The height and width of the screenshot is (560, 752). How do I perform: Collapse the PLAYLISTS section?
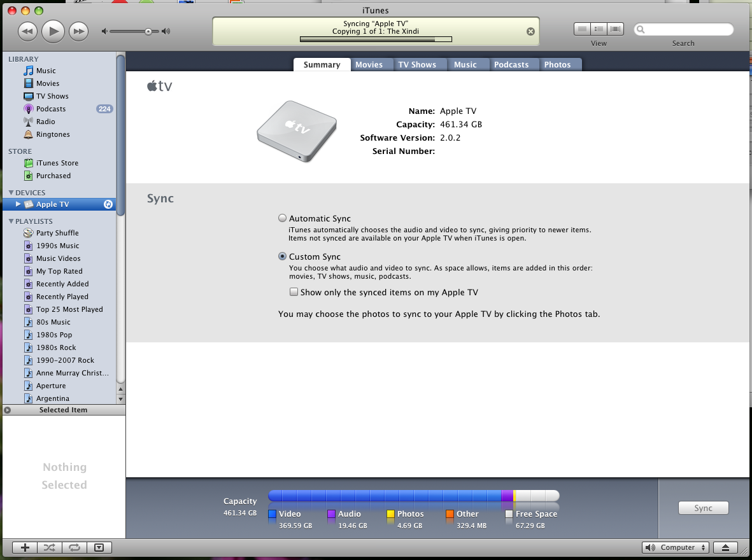(11, 221)
